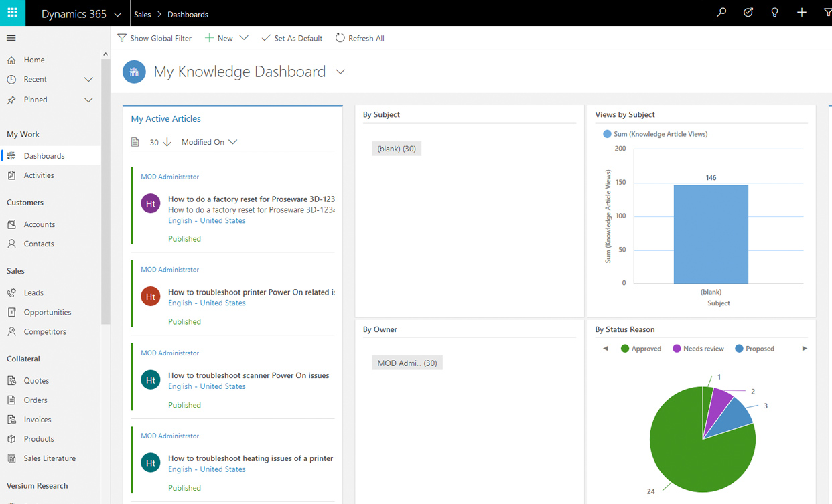Viewport: 832px width, 504px height.
Task: Click Published status on printer Power On article
Action: [184, 321]
